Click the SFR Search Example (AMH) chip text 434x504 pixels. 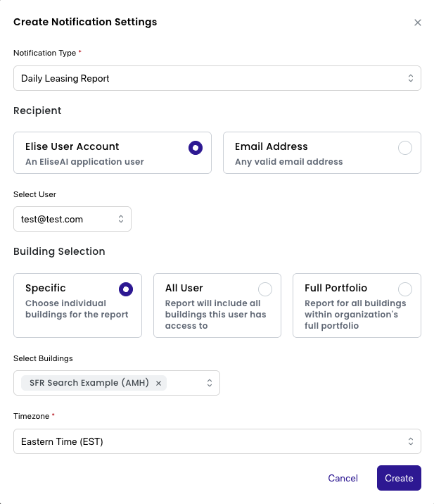point(89,383)
